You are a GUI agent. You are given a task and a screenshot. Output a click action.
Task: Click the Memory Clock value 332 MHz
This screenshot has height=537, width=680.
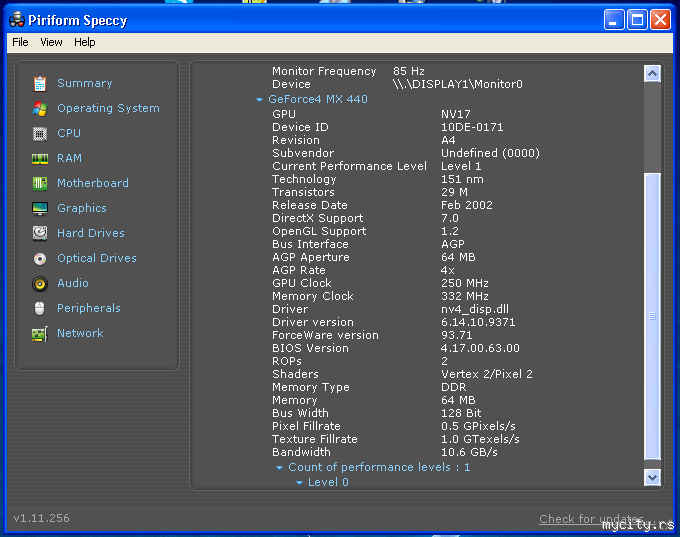coord(465,296)
